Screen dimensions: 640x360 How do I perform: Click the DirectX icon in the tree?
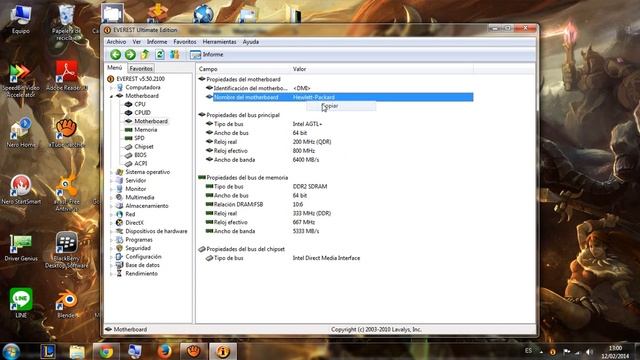pyautogui.click(x=119, y=222)
